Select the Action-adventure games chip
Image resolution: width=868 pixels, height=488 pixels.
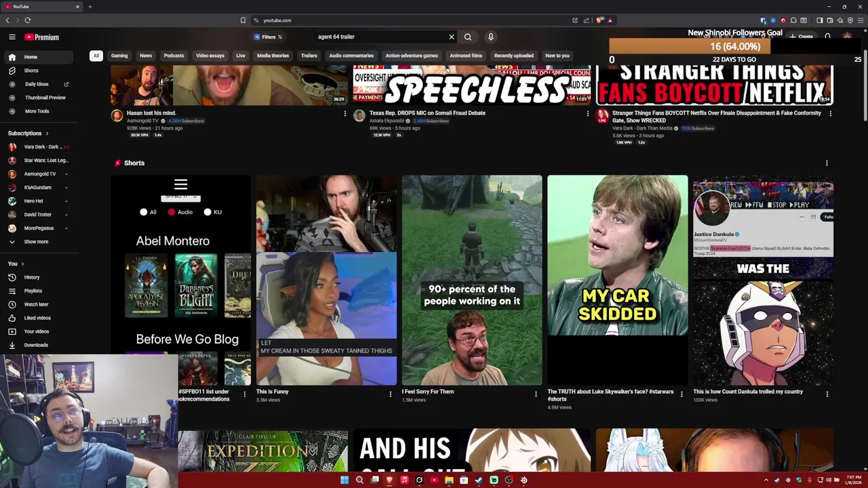[412, 56]
